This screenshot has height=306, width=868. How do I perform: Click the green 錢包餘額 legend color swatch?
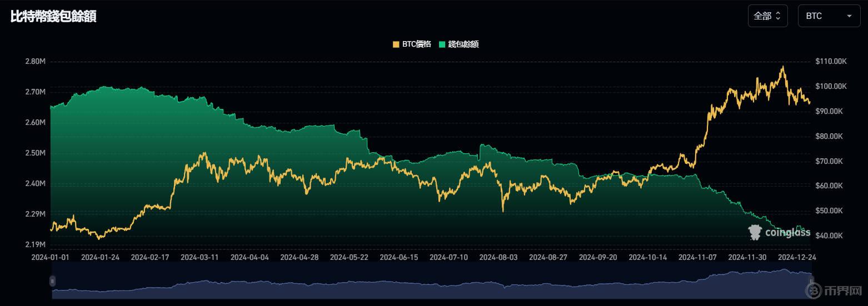442,44
